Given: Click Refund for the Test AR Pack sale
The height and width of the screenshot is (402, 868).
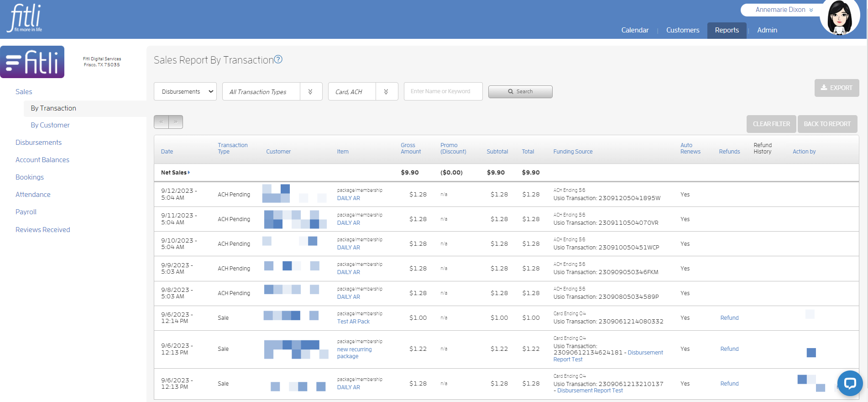Looking at the screenshot, I should click(729, 318).
